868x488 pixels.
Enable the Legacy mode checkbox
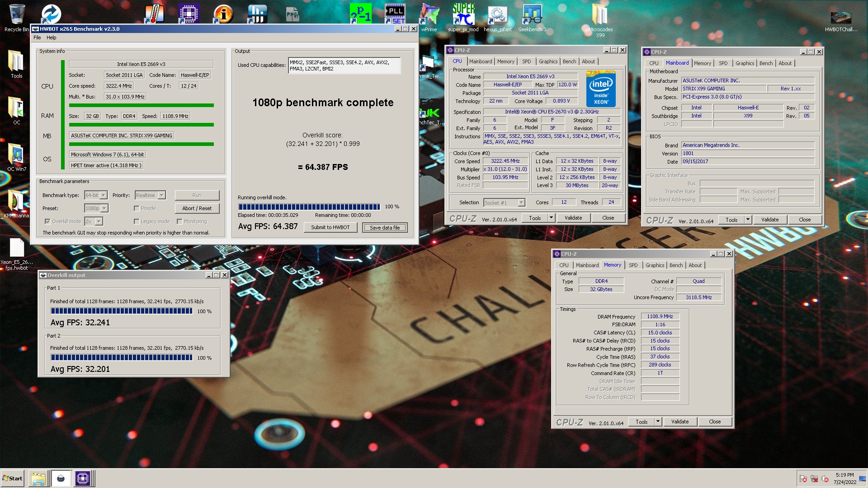137,221
